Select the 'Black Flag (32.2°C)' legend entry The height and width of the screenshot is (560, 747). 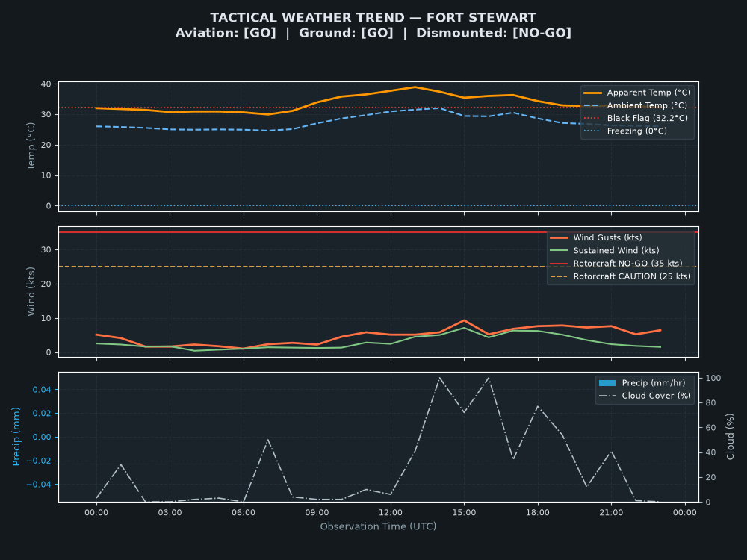pyautogui.click(x=636, y=118)
